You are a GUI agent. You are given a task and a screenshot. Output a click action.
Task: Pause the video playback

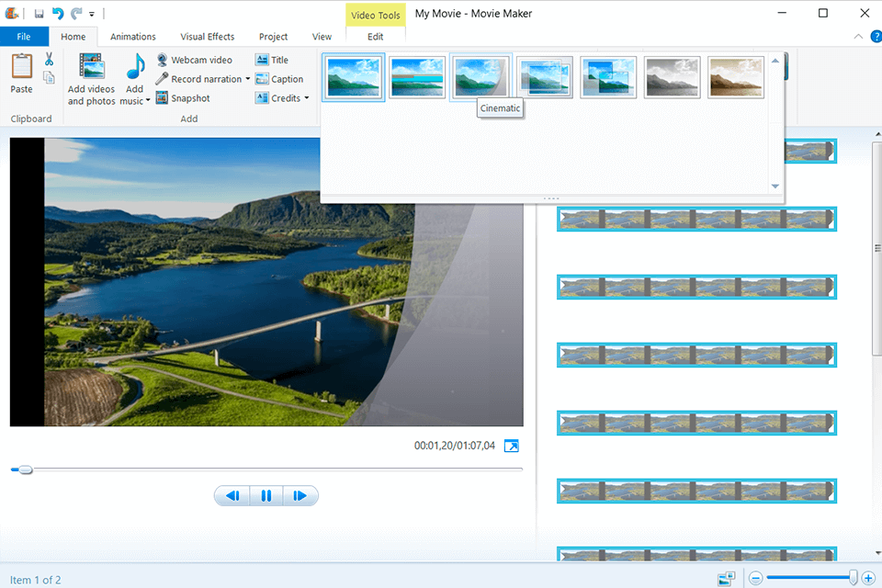(x=266, y=496)
